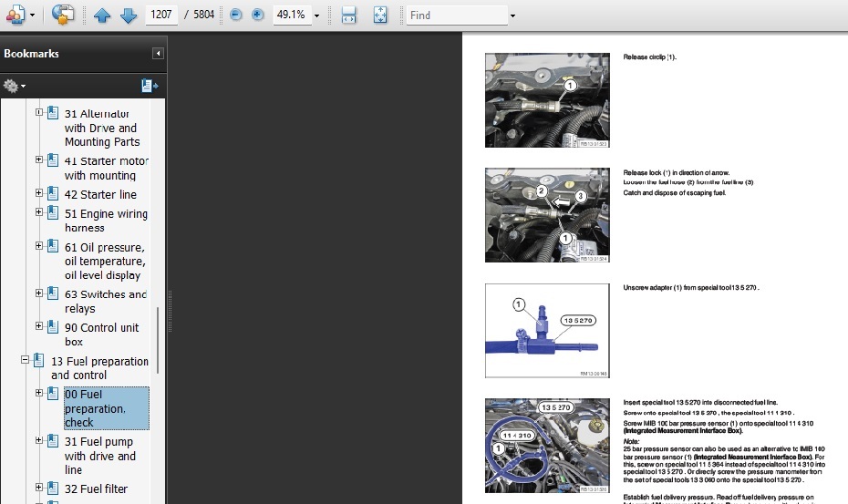Select bookmark 00 Fuel preparation, check
Image resolution: width=848 pixels, height=504 pixels.
click(106, 408)
